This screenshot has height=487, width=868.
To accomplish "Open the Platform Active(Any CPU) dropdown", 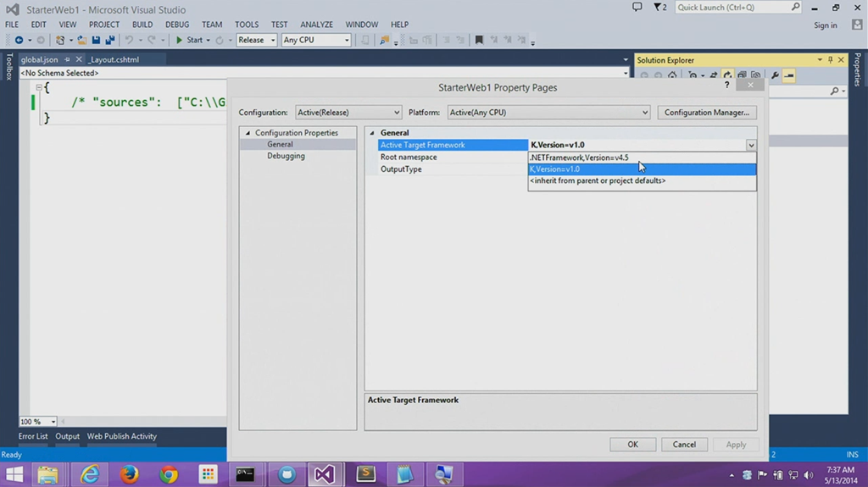I will [x=548, y=113].
